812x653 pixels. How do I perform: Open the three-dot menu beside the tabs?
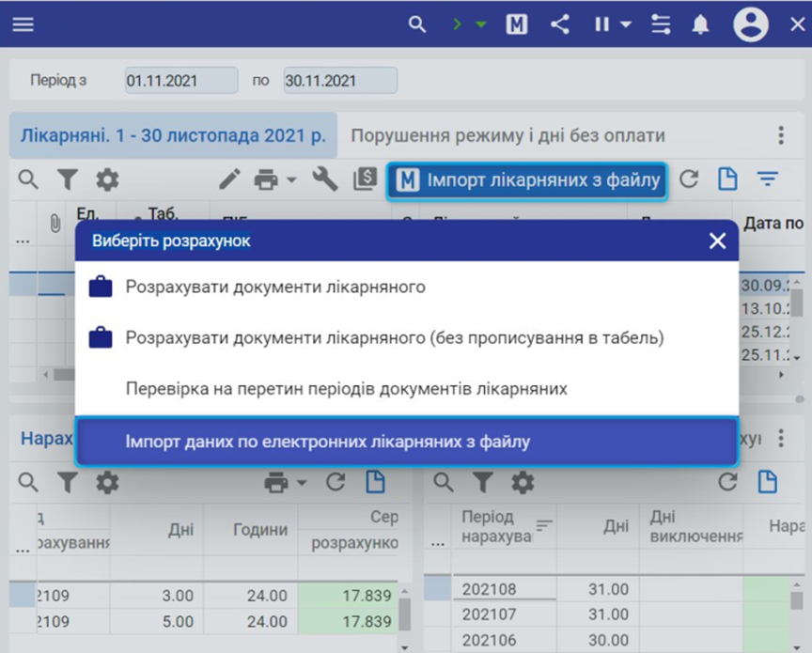click(x=781, y=135)
